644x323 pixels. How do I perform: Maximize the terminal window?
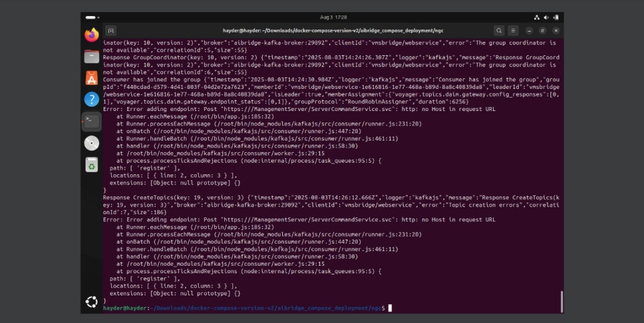tap(543, 30)
